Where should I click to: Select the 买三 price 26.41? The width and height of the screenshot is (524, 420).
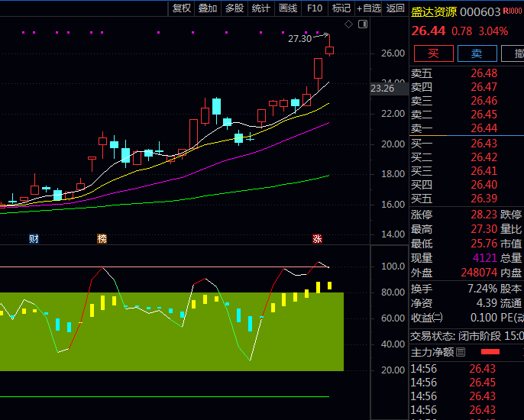pyautogui.click(x=484, y=171)
